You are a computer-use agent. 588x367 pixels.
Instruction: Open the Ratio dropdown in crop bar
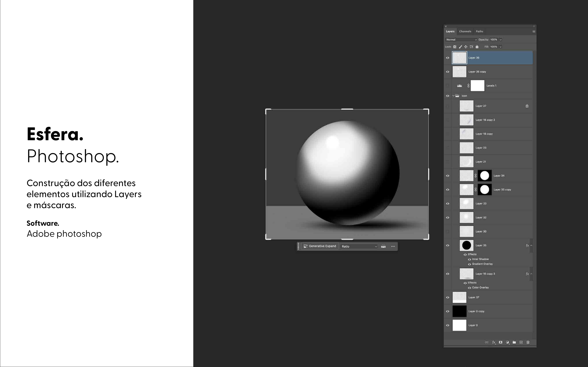point(359,246)
